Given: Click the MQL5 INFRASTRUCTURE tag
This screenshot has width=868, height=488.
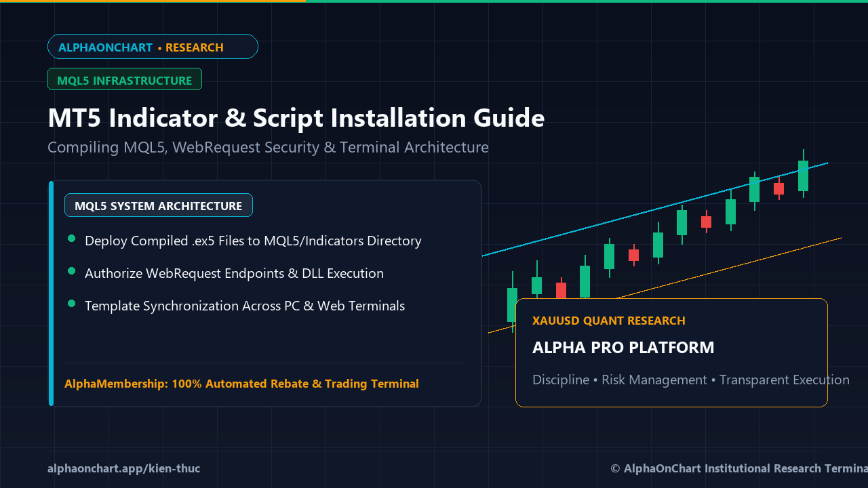Looking at the screenshot, I should coord(125,79).
